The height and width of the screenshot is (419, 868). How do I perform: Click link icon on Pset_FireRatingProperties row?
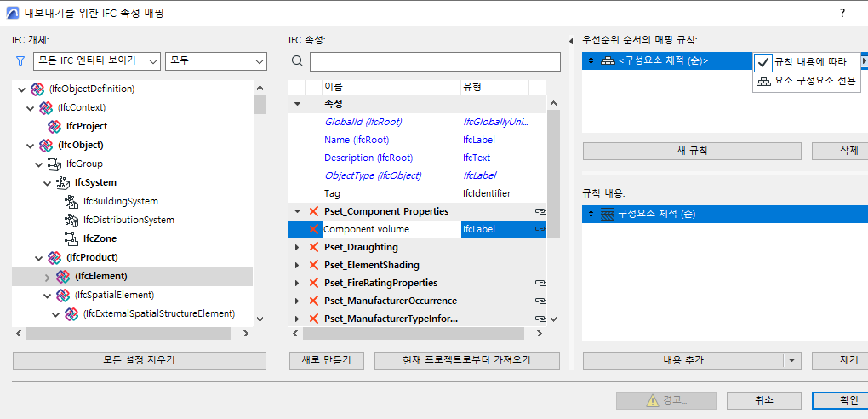[x=540, y=283]
